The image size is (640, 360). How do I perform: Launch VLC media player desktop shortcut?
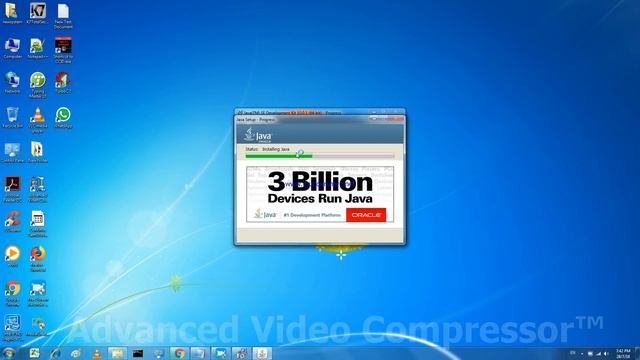38,120
